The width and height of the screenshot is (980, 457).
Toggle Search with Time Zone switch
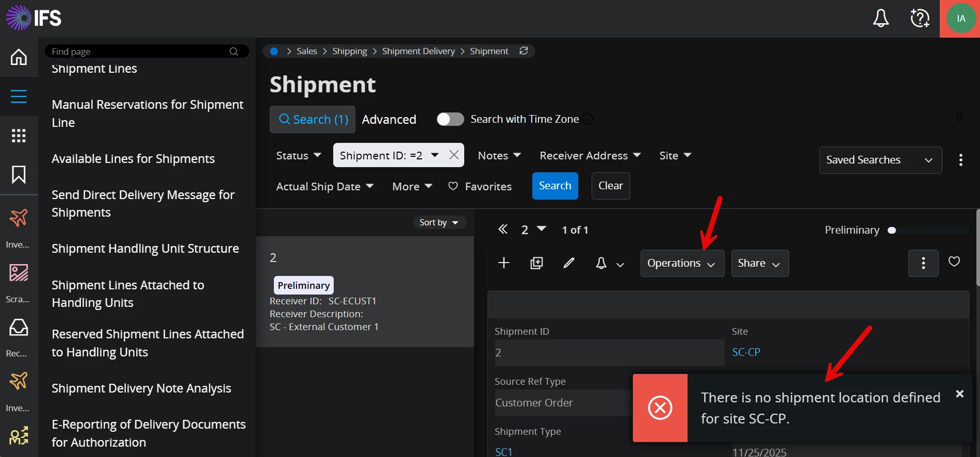(x=450, y=119)
